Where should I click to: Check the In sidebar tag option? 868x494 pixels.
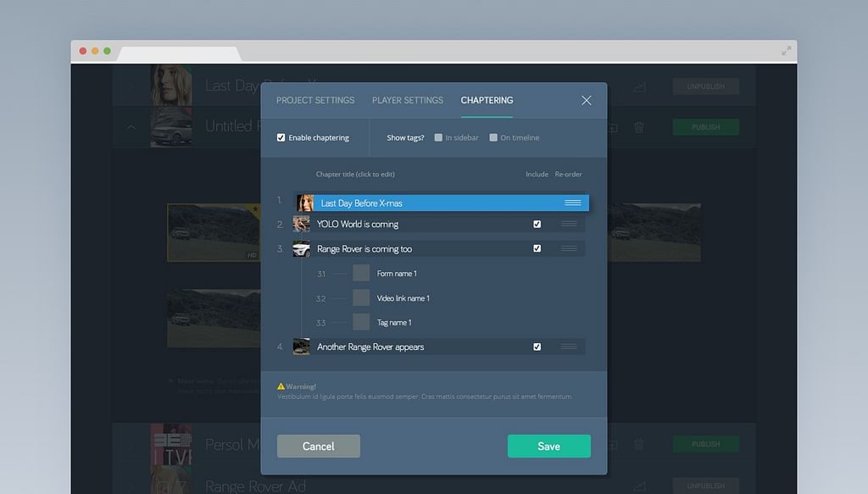[x=438, y=137]
